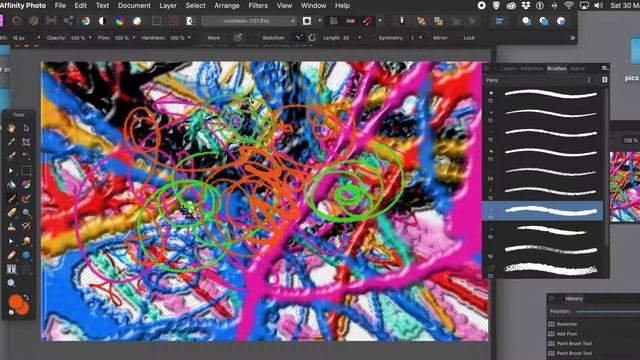Open the snapping options dropdown arrow
The height and width of the screenshot is (360, 640).
click(x=380, y=21)
